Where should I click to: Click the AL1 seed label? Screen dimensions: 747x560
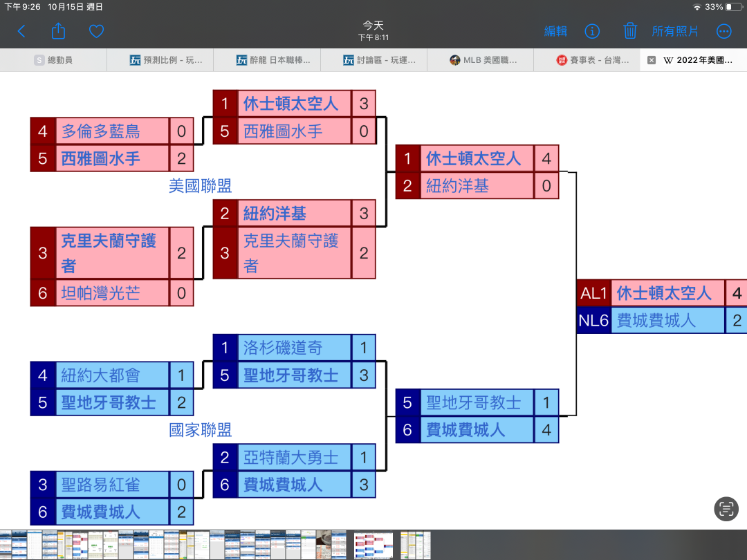point(593,293)
